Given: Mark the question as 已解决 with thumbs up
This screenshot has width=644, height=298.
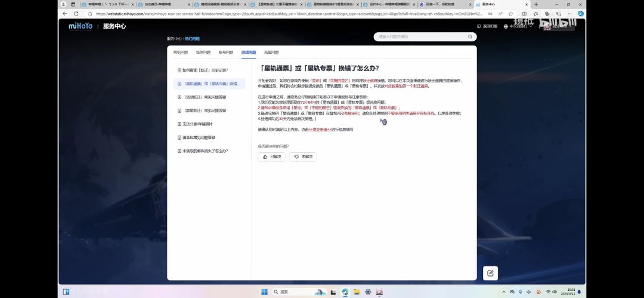Looking at the screenshot, I should [x=271, y=157].
